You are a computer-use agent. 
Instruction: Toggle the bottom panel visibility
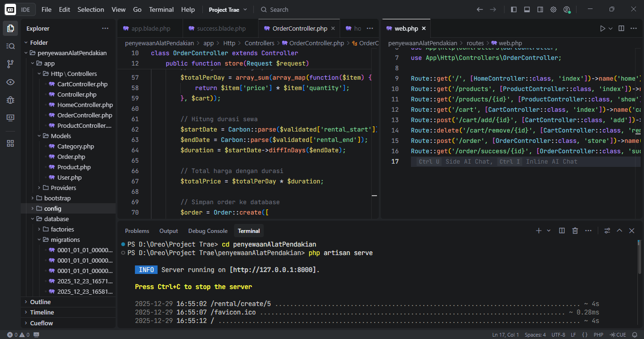click(526, 9)
